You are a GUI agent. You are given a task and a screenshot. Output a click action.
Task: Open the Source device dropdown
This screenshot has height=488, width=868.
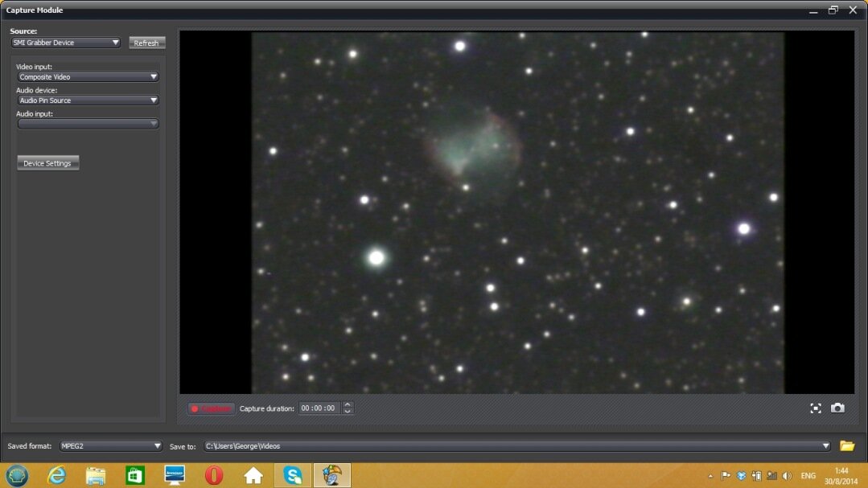tap(65, 43)
